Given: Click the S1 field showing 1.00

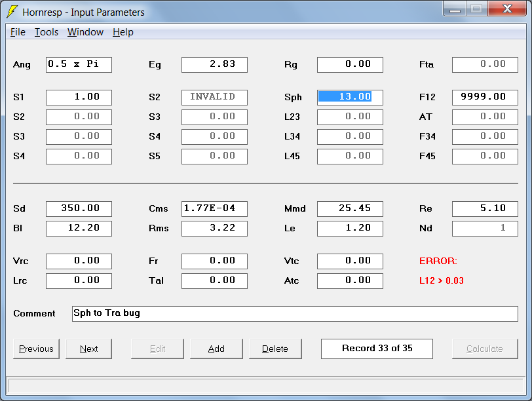Looking at the screenshot, I should coord(79,98).
